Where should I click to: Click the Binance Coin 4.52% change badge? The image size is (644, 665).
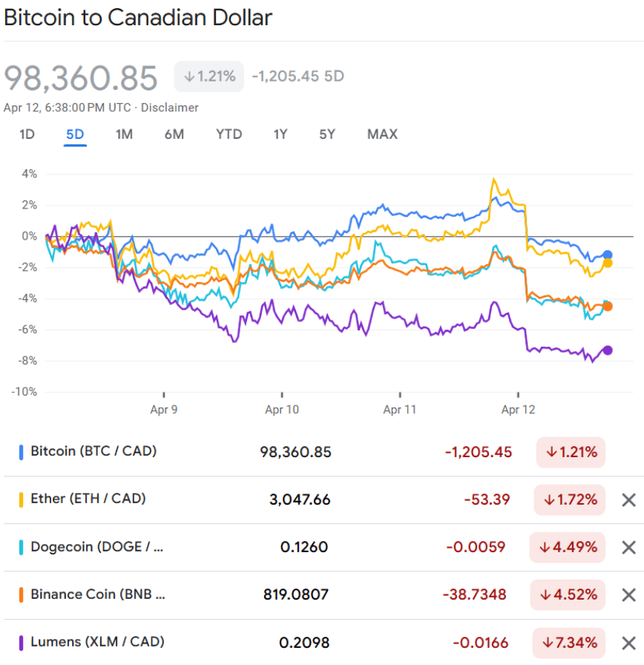[x=568, y=594]
